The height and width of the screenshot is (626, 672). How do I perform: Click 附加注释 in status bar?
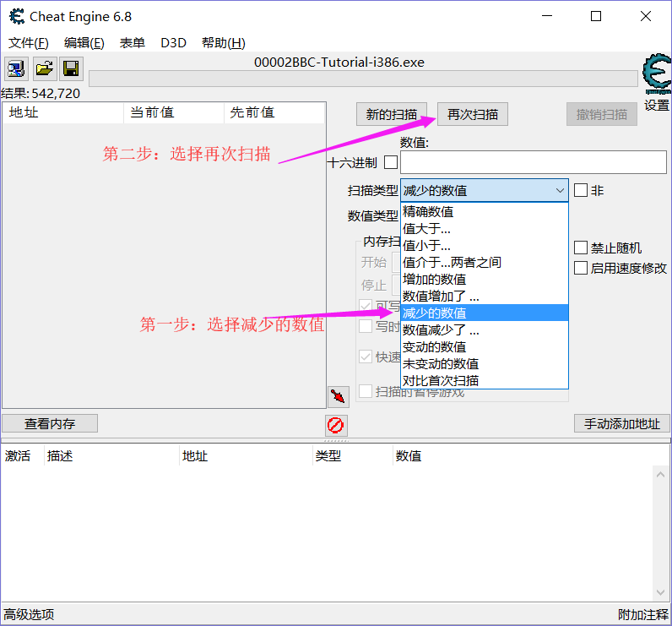click(642, 614)
